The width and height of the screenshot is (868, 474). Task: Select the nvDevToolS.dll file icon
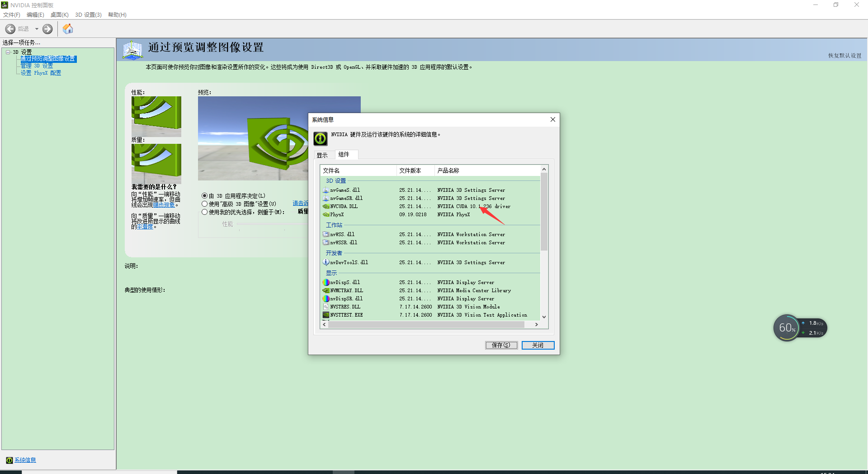[x=325, y=262]
